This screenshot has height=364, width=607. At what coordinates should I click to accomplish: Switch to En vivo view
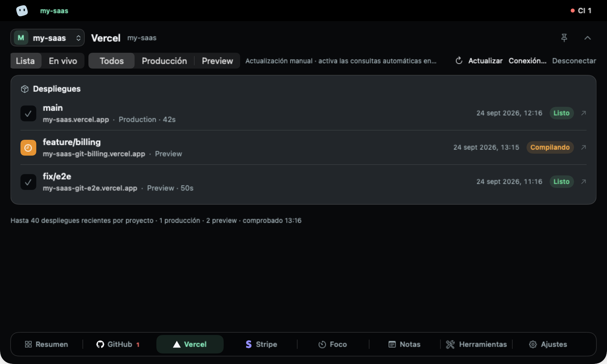pyautogui.click(x=63, y=61)
